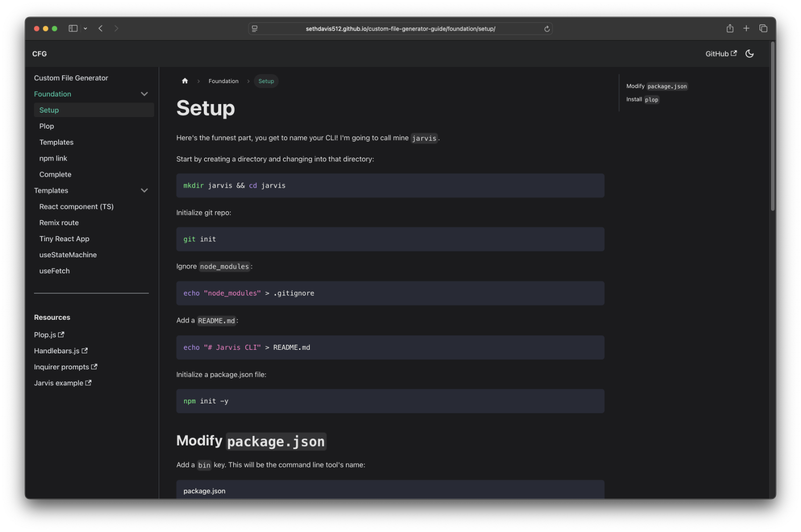Viewport: 801px width, 532px height.
Task: Collapse the Foundation section chevron
Action: 144,94
